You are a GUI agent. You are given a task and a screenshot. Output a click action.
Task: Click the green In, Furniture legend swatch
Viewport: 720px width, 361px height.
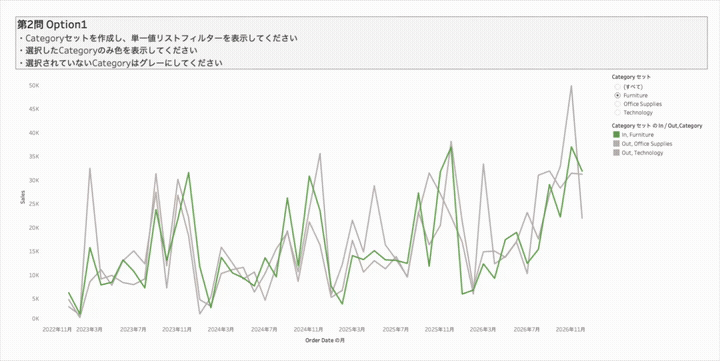616,135
